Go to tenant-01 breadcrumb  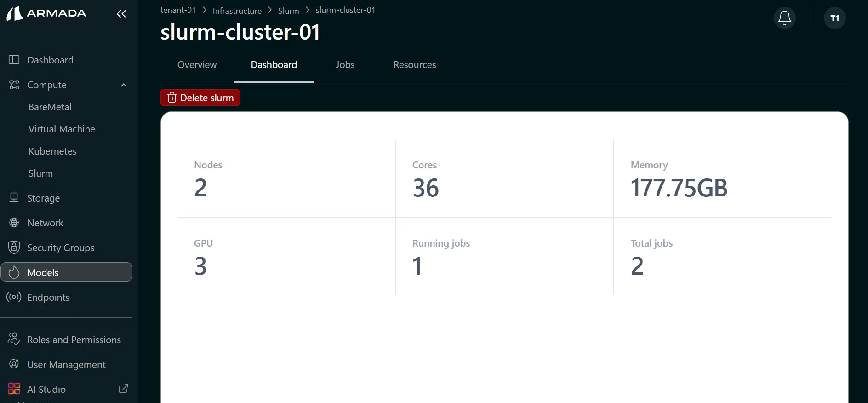(x=178, y=10)
